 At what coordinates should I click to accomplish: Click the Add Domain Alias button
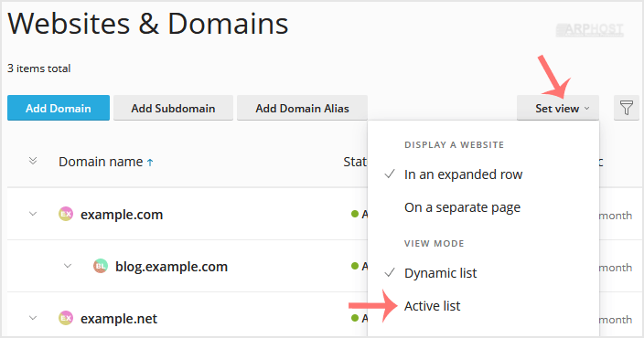(x=302, y=109)
